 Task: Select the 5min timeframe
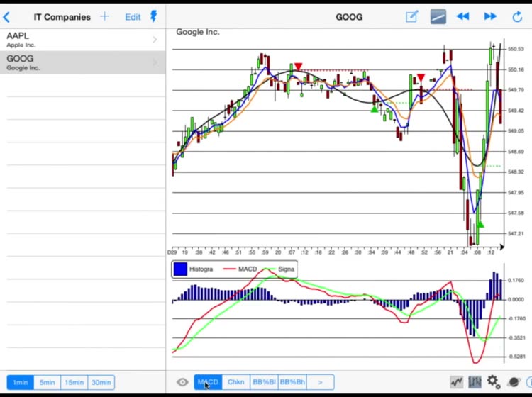point(47,382)
